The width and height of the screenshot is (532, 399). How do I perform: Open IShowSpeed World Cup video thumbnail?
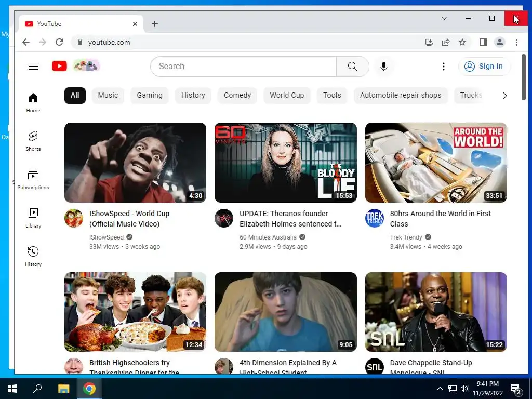136,163
